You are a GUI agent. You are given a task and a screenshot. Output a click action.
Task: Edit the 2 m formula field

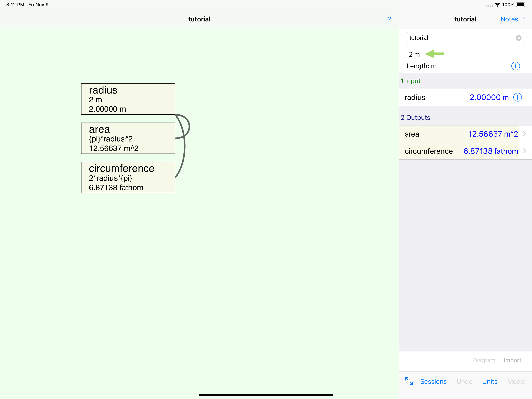pyautogui.click(x=465, y=53)
